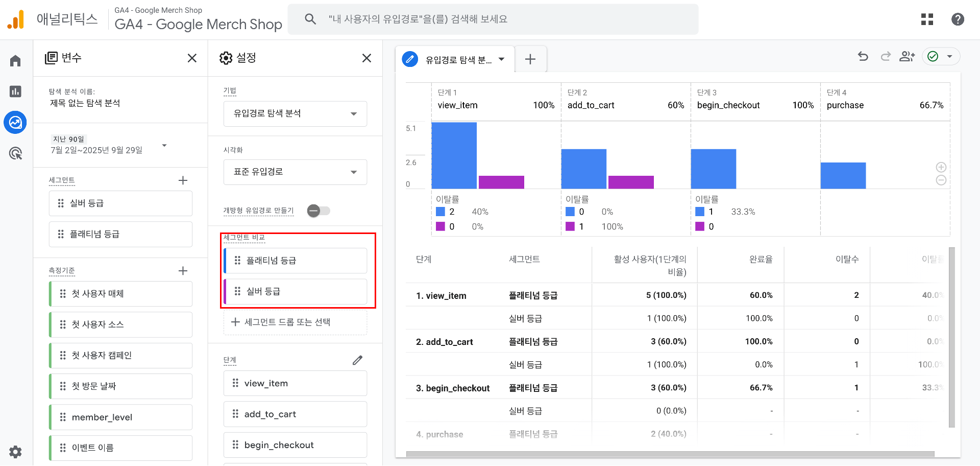Open the Reports section (bar chart icon)
This screenshot has width=980, height=466.
15,91
